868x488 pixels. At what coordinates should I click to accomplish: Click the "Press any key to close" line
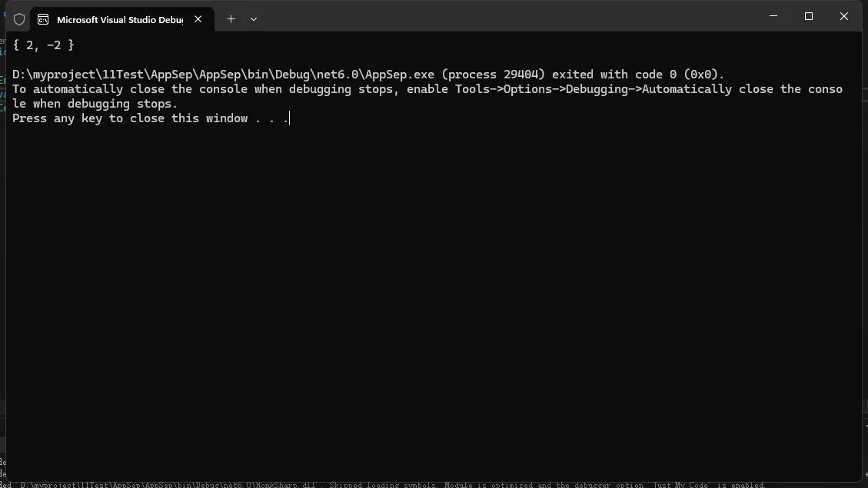[130, 118]
